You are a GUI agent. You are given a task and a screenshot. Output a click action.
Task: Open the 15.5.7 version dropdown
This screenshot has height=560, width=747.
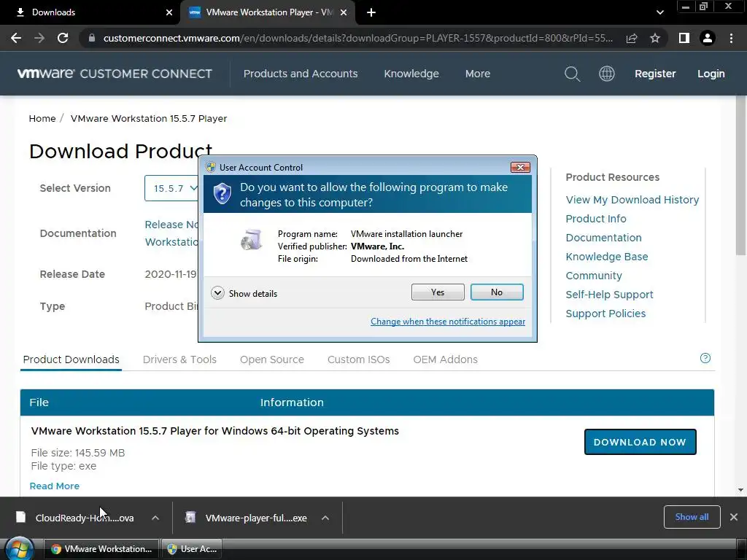pyautogui.click(x=171, y=188)
